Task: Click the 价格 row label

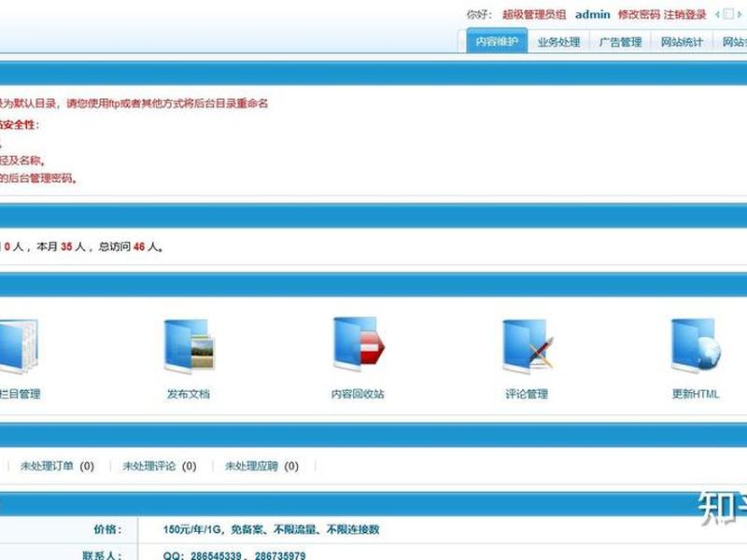Action: tap(107, 529)
